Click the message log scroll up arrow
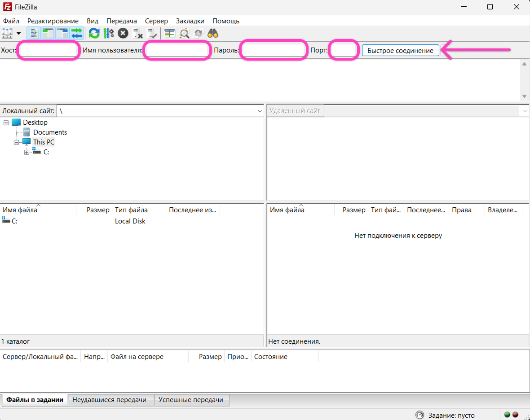 (524, 64)
